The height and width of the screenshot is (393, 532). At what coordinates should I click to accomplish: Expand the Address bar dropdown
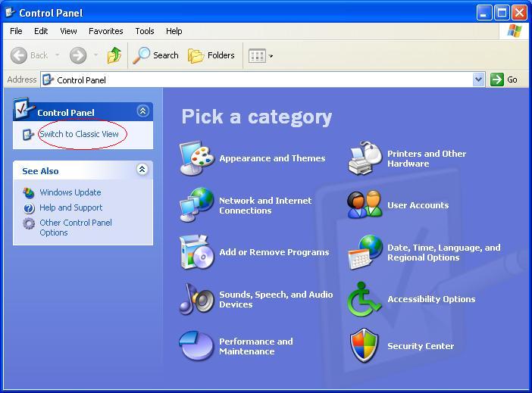[479, 80]
